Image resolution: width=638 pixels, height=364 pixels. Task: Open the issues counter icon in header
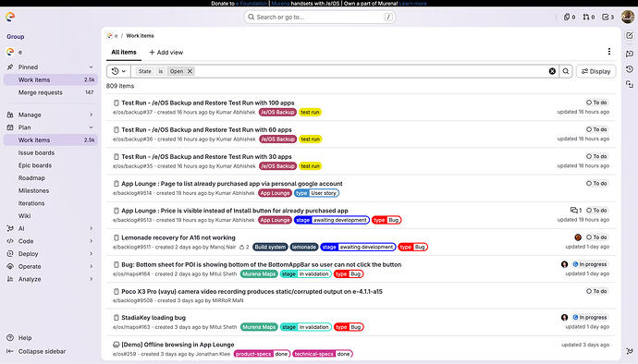coord(570,17)
